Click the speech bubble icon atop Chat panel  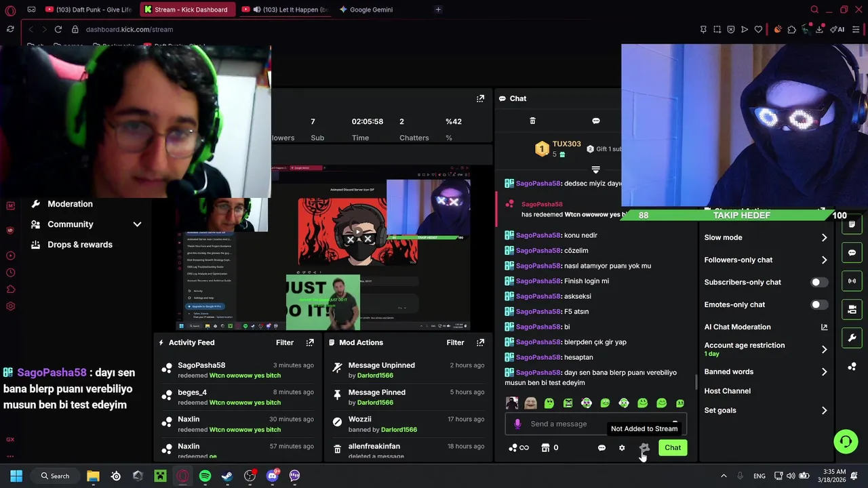tap(595, 121)
